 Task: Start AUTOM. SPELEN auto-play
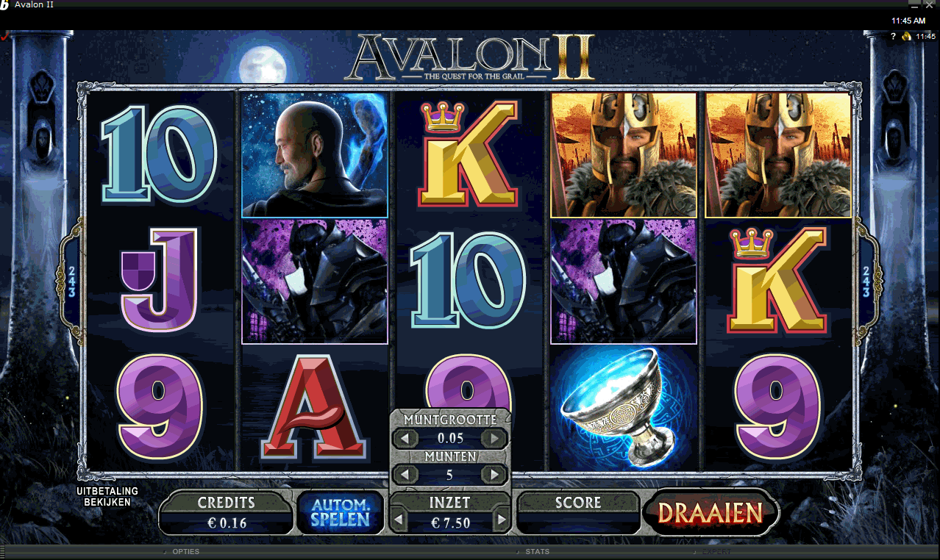(x=340, y=512)
